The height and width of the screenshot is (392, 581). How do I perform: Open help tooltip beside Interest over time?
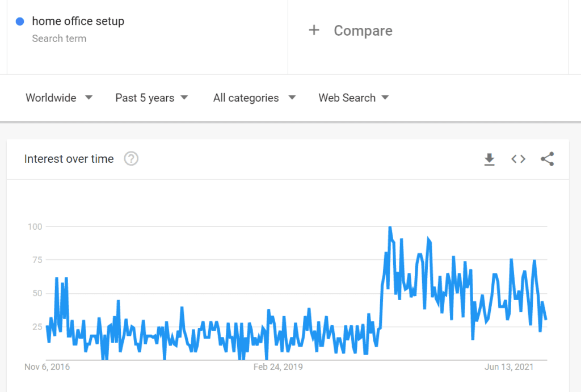pos(131,159)
